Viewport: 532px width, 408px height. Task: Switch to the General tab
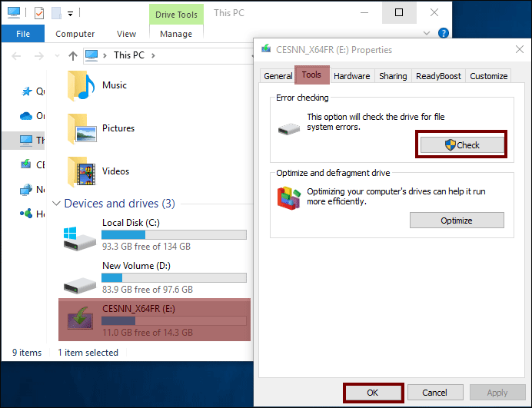pyautogui.click(x=278, y=76)
